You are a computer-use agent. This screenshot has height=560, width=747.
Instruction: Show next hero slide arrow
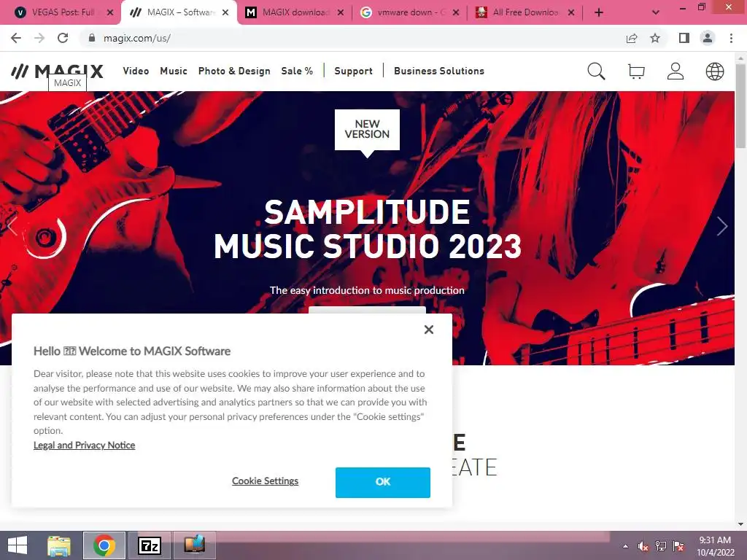pos(722,226)
